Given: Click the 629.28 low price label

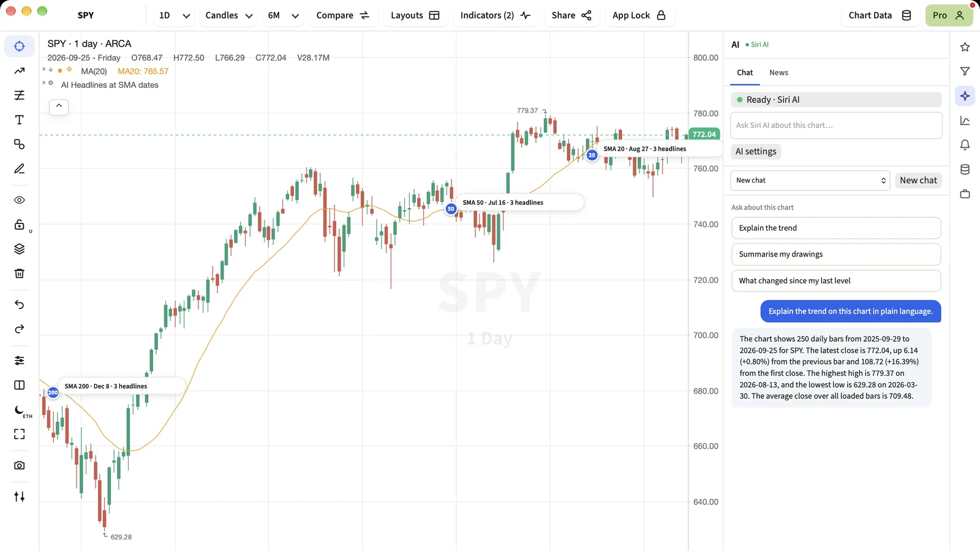Looking at the screenshot, I should pyautogui.click(x=121, y=537).
